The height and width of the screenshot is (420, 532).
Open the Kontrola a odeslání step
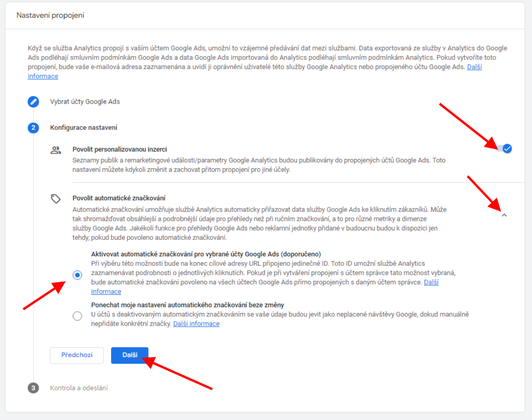pyautogui.click(x=79, y=388)
